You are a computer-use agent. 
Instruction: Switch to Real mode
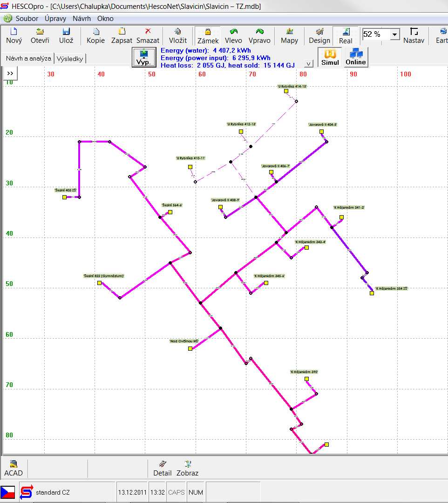346,35
